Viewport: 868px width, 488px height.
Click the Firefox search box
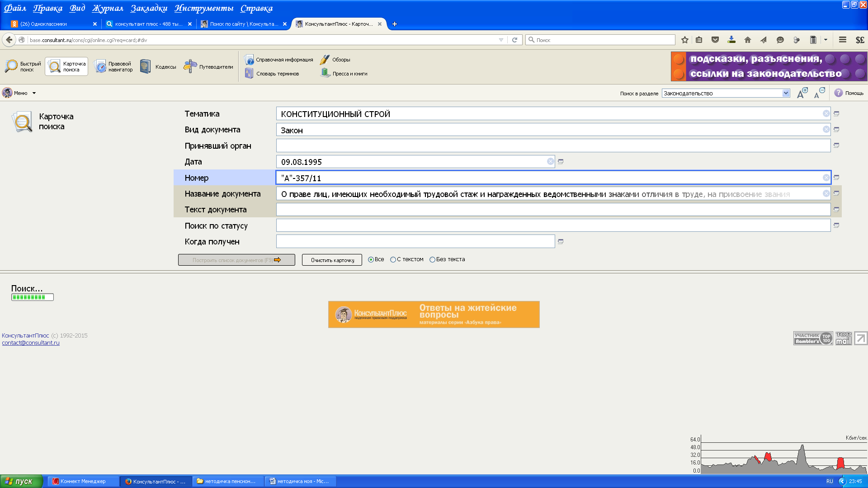(x=600, y=40)
